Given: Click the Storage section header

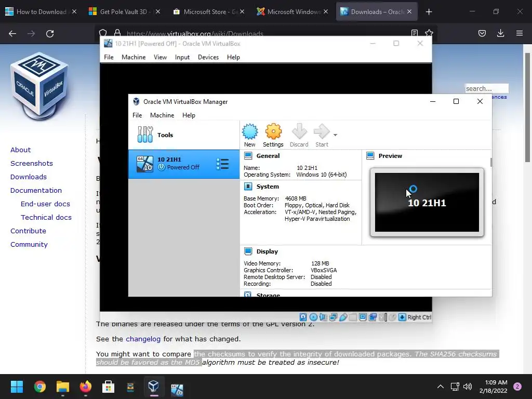Looking at the screenshot, I should point(268,295).
